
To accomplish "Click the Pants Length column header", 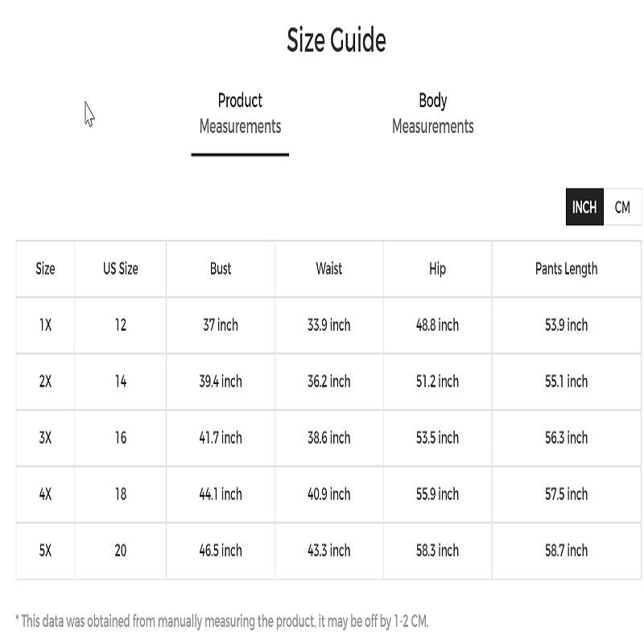I will tap(566, 269).
